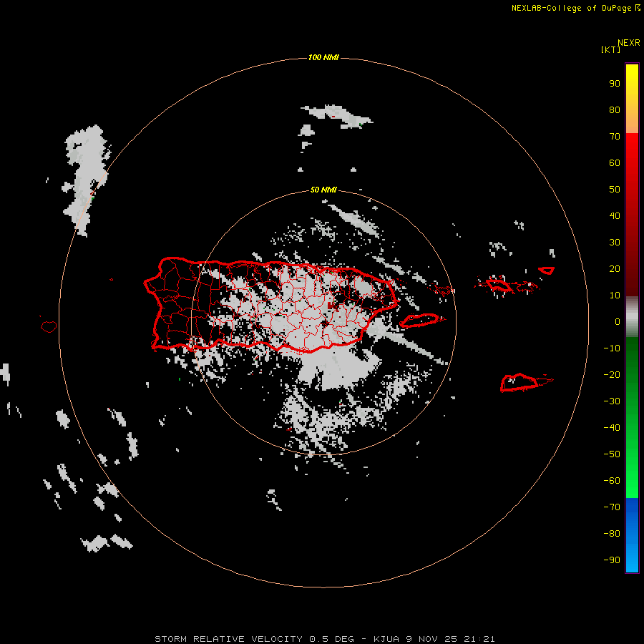The image size is (644, 644).
Task: Click the NEXLAB-College of DuPage credit text
Action: point(571,8)
